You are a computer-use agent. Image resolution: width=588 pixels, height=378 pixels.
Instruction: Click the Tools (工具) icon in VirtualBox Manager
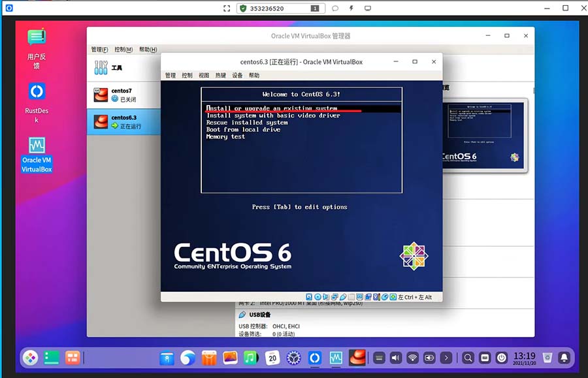click(x=101, y=67)
